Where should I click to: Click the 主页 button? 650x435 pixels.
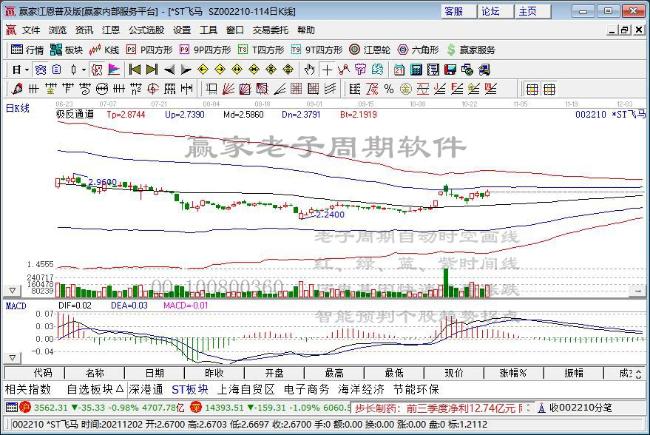pyautogui.click(x=532, y=11)
